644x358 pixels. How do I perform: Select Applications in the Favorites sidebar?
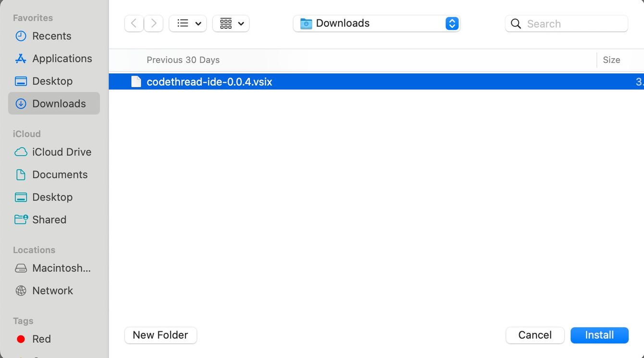tap(62, 59)
